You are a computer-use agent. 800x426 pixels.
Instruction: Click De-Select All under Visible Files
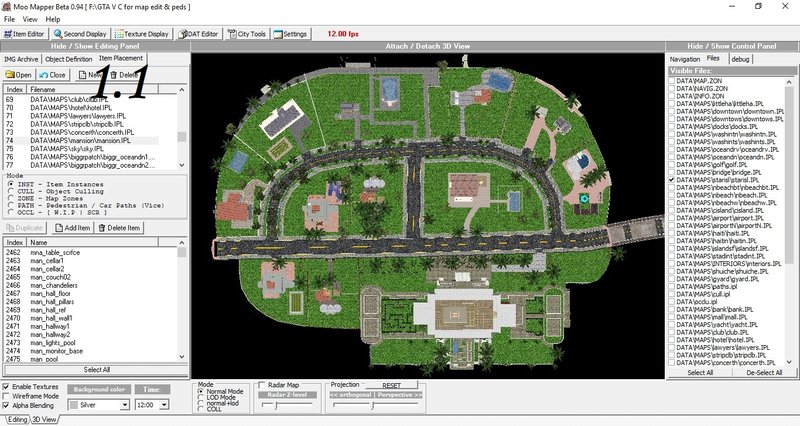pyautogui.click(x=764, y=372)
